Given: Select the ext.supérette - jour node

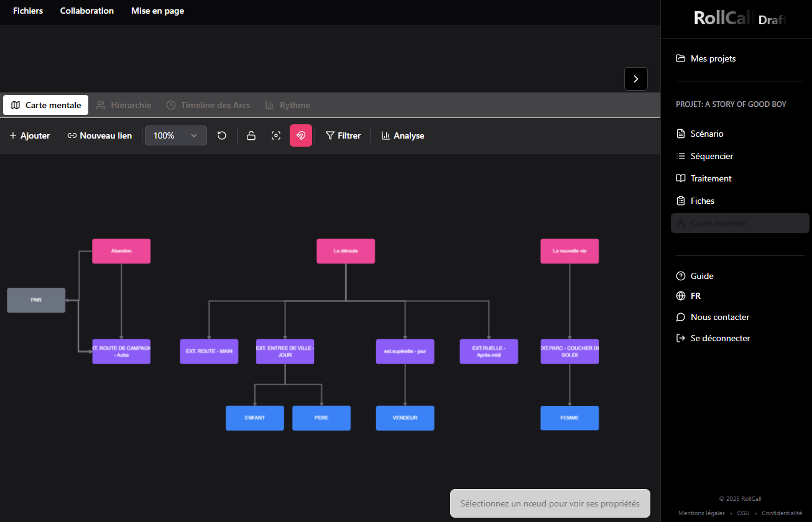Looking at the screenshot, I should coord(405,351).
